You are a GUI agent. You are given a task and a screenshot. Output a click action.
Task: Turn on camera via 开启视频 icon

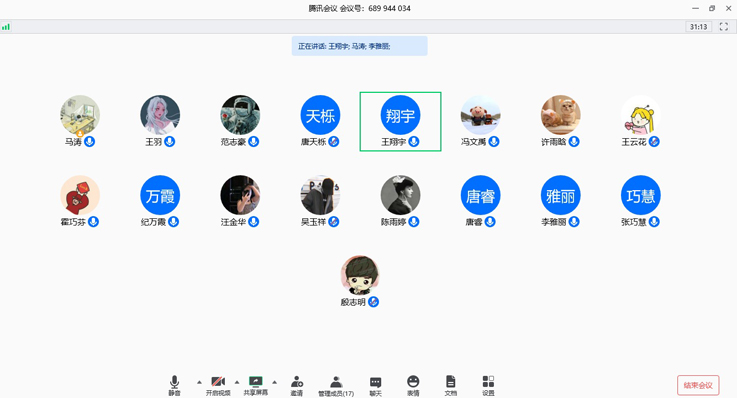coord(218,385)
